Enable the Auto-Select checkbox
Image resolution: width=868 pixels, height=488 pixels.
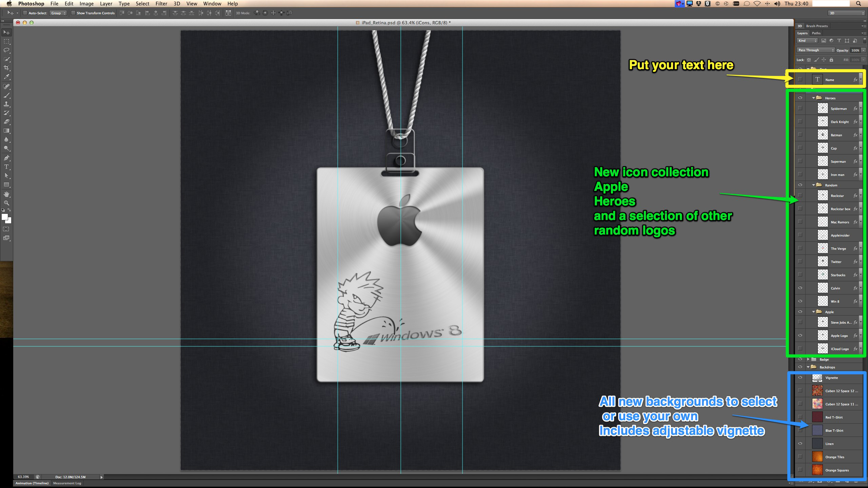[25, 13]
